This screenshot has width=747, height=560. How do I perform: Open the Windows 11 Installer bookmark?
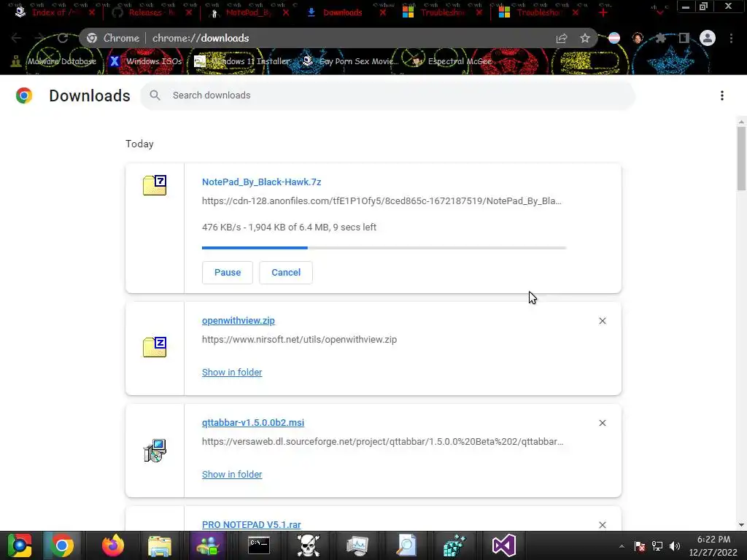coord(242,61)
